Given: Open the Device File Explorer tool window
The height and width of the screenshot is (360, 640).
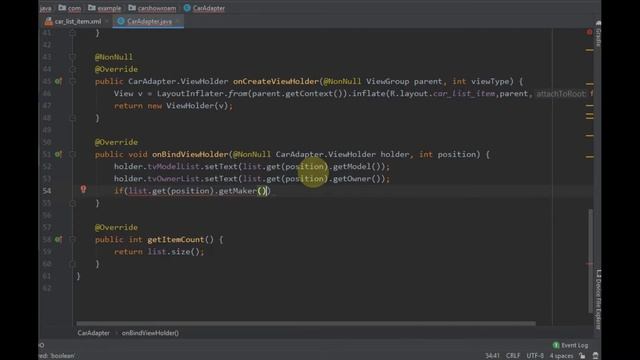Looking at the screenshot, I should 598,299.
